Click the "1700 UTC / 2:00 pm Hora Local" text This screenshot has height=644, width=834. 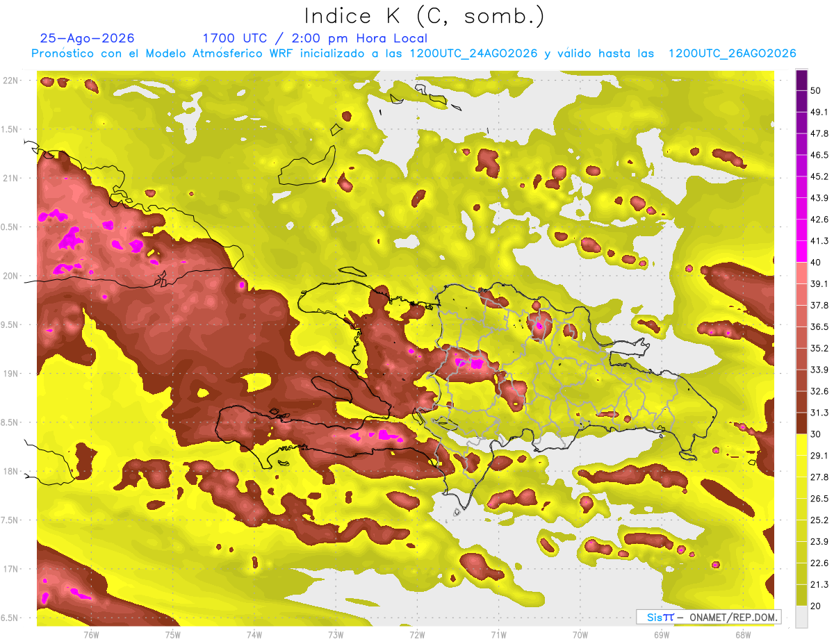tap(315, 38)
